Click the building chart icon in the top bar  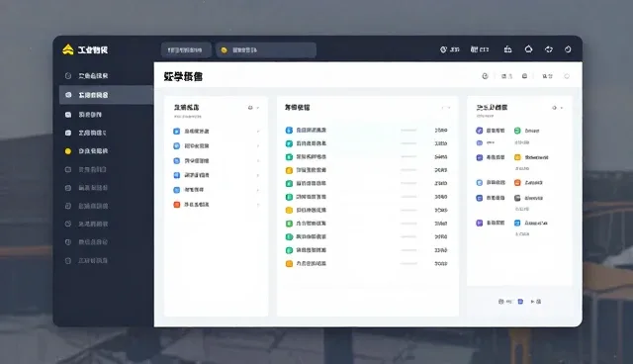(507, 49)
